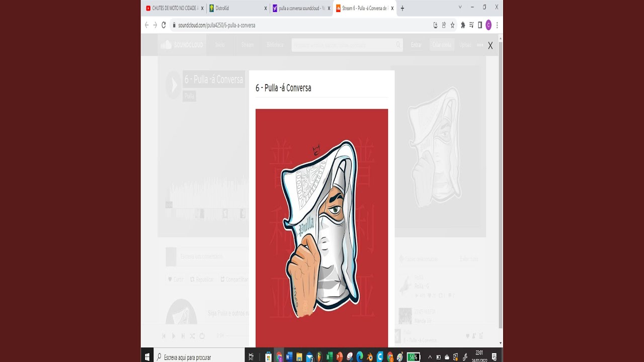Reload the SoundCloud page

(164, 25)
